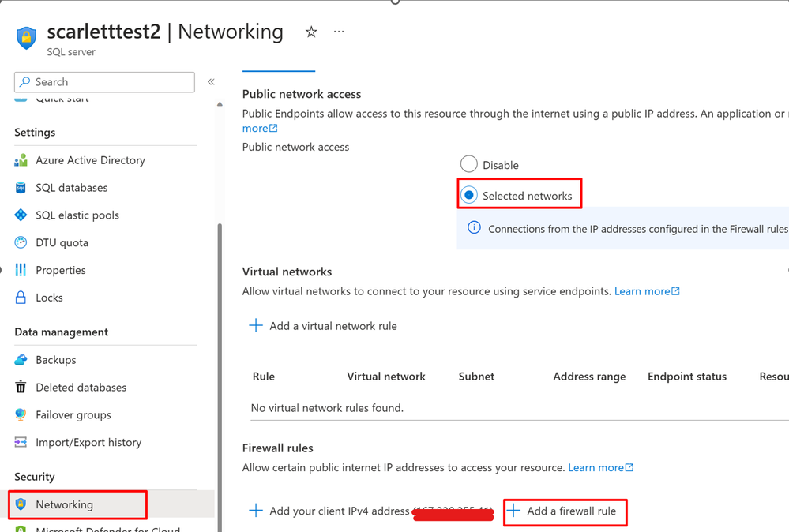Open Learn more link for Virtual networks
This screenshot has height=532, width=789.
(647, 291)
